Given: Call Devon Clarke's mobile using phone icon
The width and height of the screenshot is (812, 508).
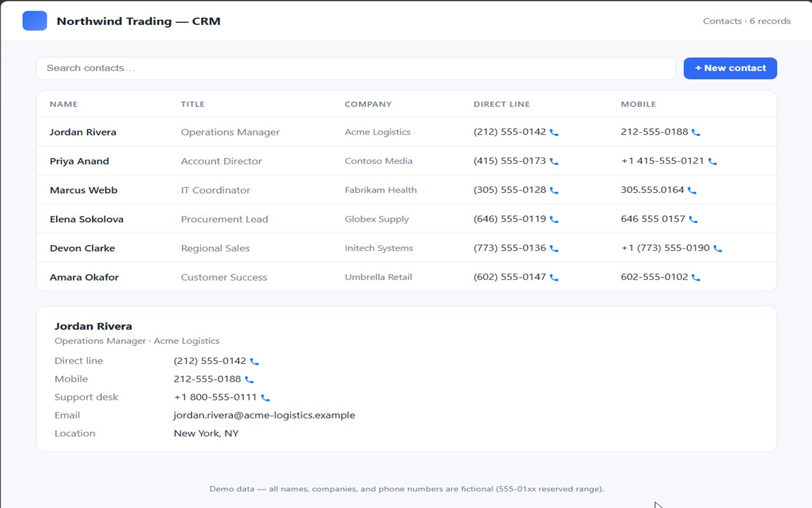Looking at the screenshot, I should pyautogui.click(x=717, y=249).
